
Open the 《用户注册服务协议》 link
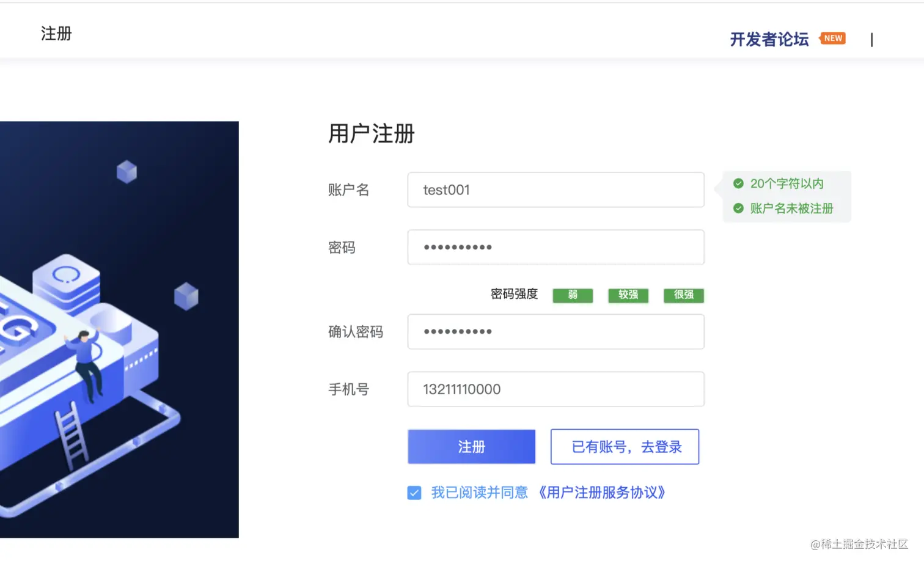coord(601,493)
